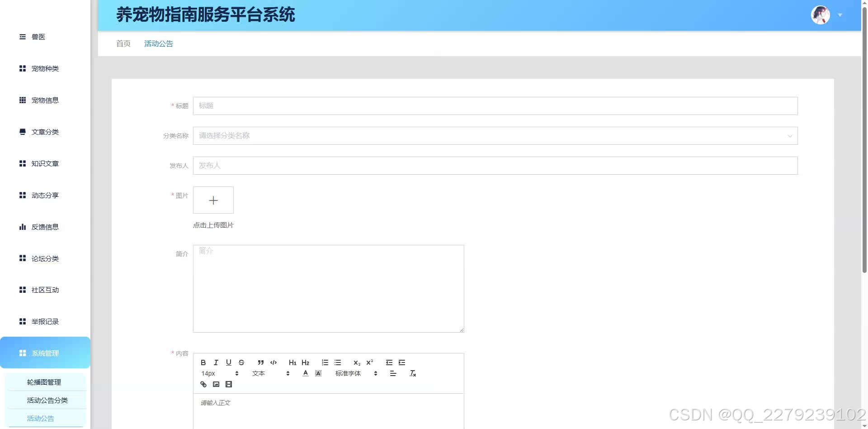Viewport: 868px width, 429px height.
Task: Go to 首页 in the breadcrumb
Action: [x=123, y=43]
